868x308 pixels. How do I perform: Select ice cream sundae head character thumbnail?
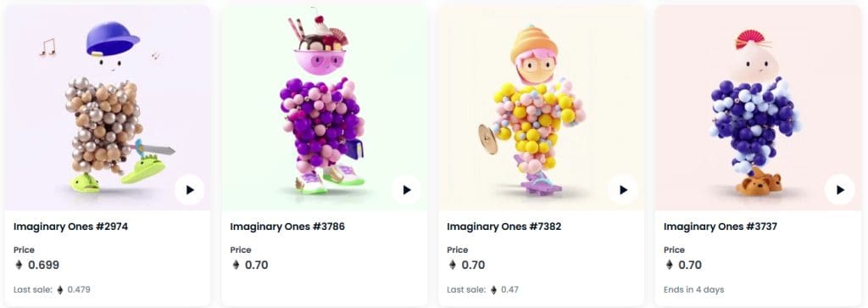[325, 108]
